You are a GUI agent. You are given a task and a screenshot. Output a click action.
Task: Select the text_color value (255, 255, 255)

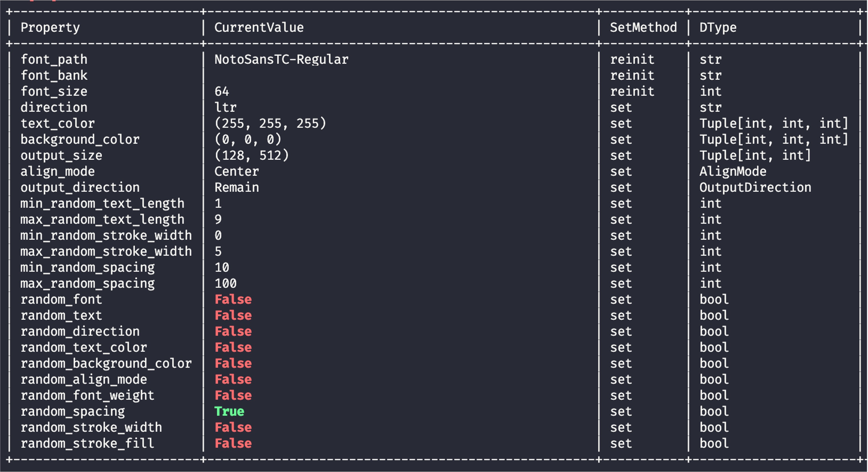270,123
